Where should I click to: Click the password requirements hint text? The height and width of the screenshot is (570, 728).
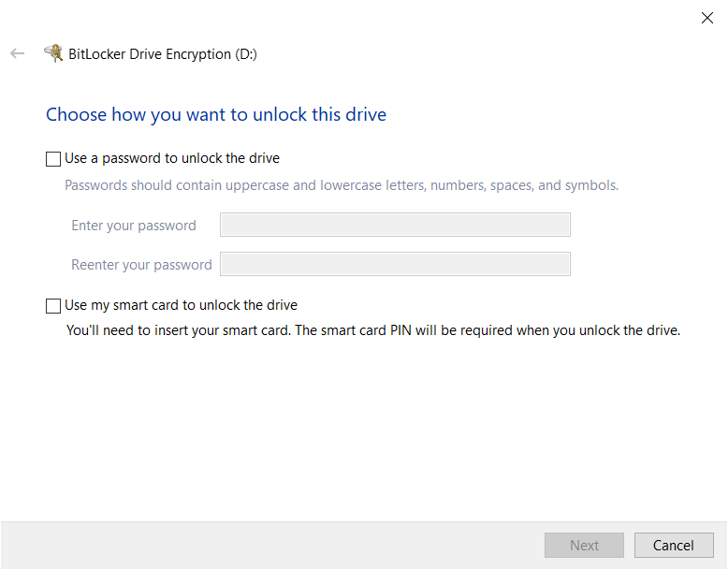pos(341,185)
